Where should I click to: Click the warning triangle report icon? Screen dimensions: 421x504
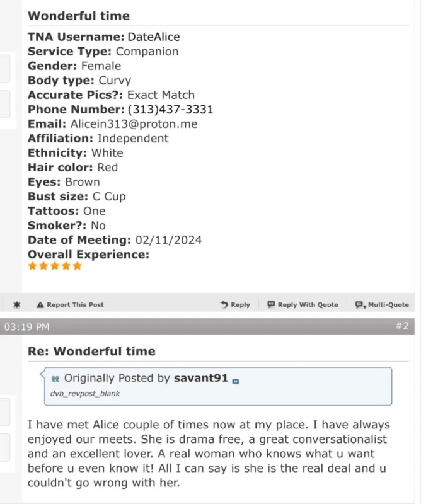point(40,305)
